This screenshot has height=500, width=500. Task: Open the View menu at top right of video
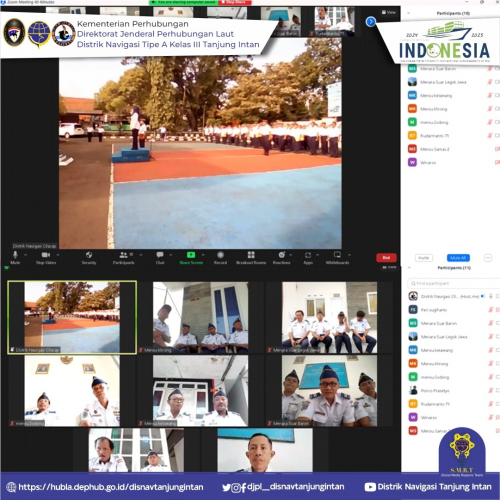click(389, 12)
